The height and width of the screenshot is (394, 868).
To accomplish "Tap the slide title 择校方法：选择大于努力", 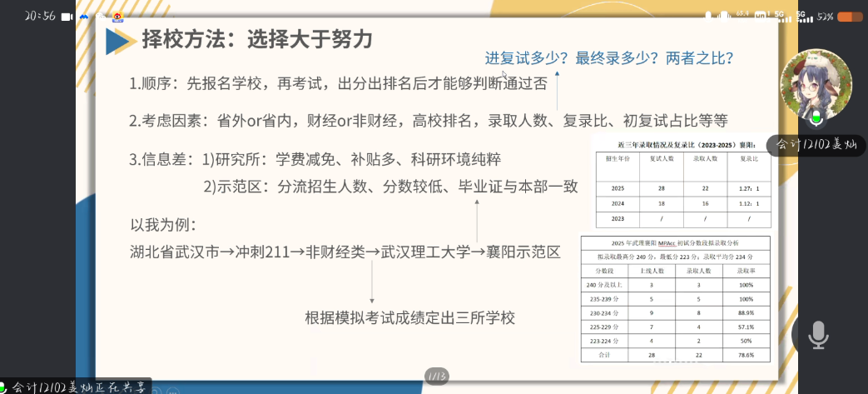I will pyautogui.click(x=256, y=39).
